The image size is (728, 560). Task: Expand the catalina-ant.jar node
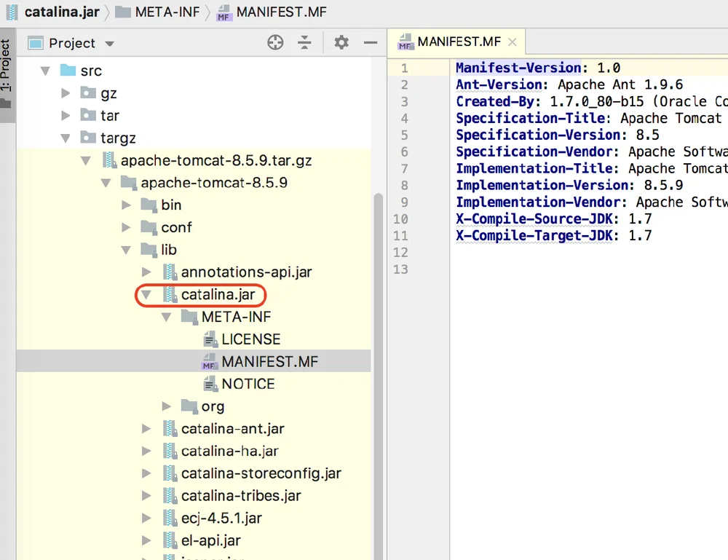point(146,429)
